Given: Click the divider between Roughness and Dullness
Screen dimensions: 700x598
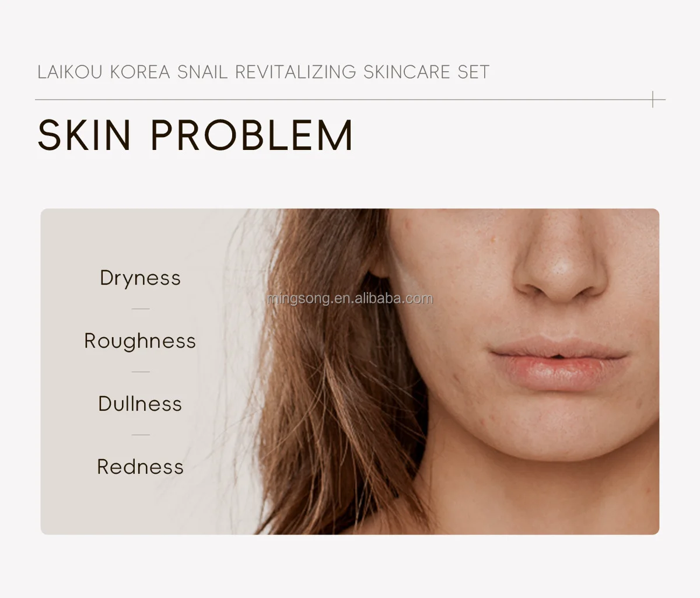Looking at the screenshot, I should click(x=141, y=372).
